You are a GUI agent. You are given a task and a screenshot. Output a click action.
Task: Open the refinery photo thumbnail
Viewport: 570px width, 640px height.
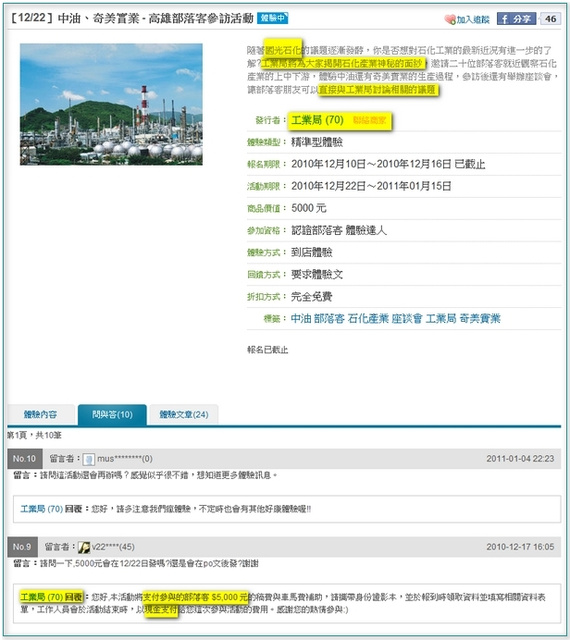[111, 104]
